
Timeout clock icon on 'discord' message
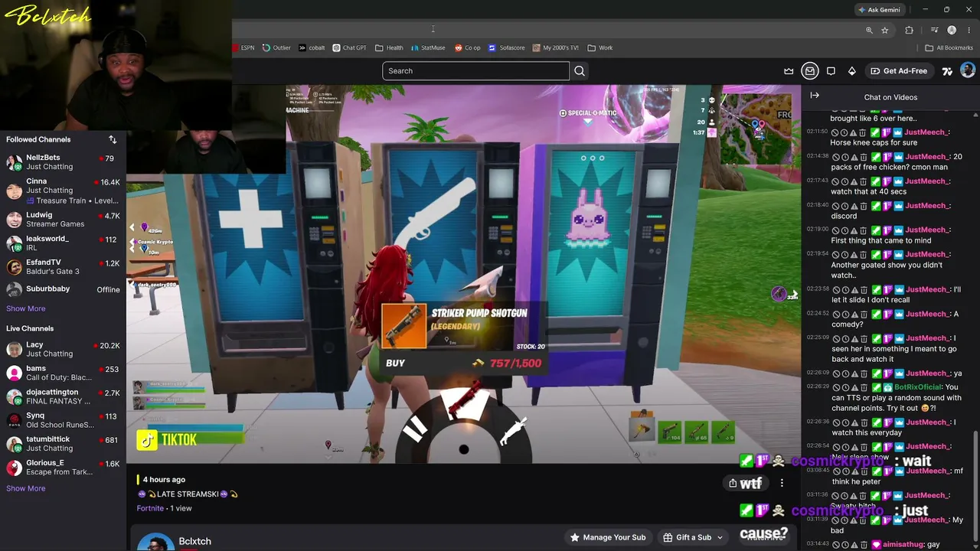[845, 206]
